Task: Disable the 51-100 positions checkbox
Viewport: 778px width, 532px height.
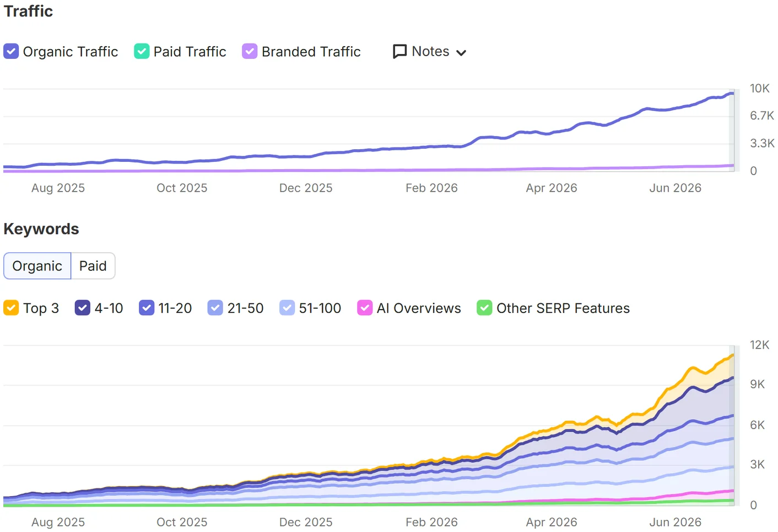Action: [x=287, y=308]
